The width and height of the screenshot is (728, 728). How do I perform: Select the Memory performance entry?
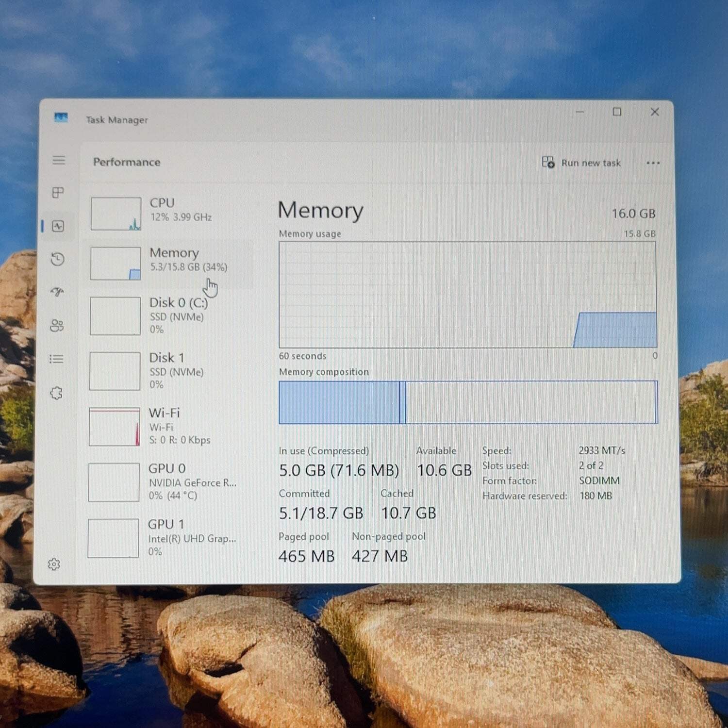coord(168,264)
